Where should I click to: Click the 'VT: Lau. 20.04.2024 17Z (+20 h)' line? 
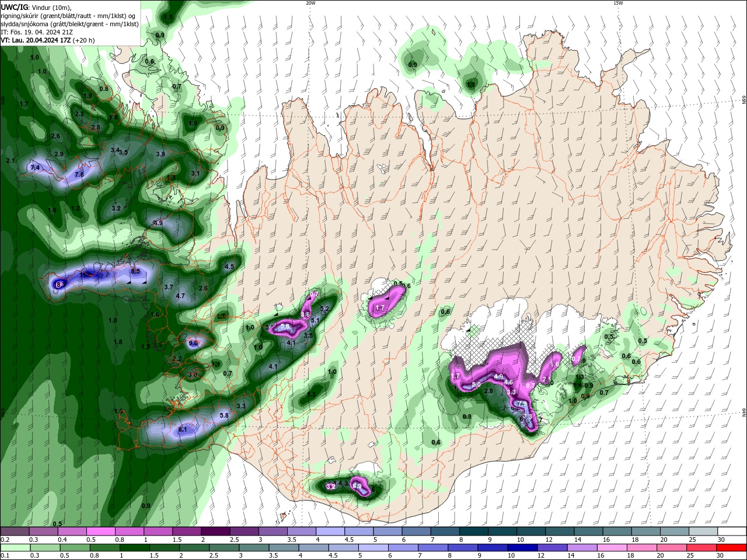(48, 40)
